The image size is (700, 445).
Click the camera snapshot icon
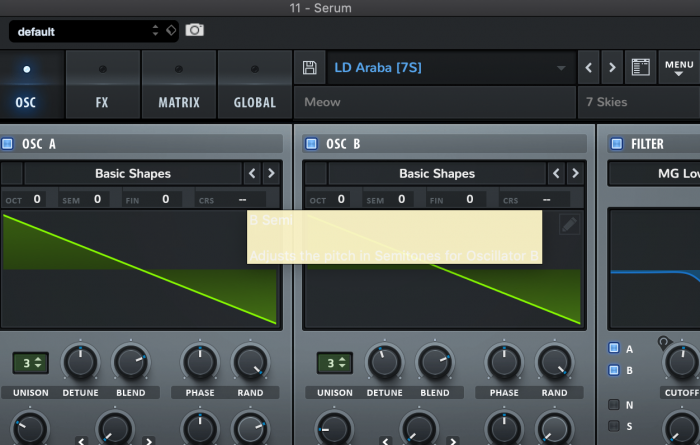(194, 30)
